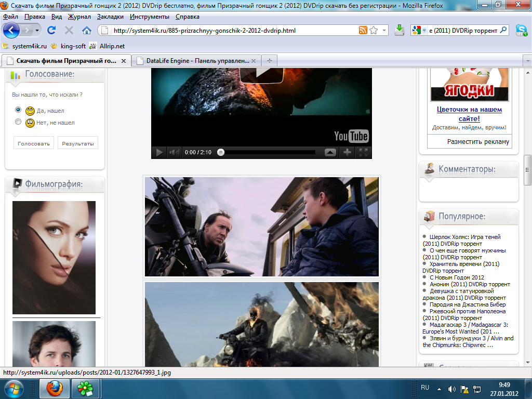Click the stop loading X icon

tap(69, 31)
